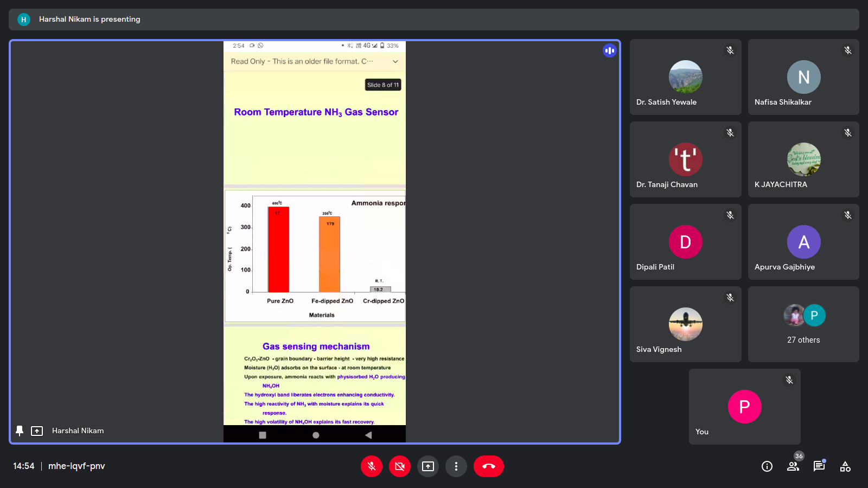
Task: Click muted mic icon on Dr. Satish Yewale
Action: 730,50
